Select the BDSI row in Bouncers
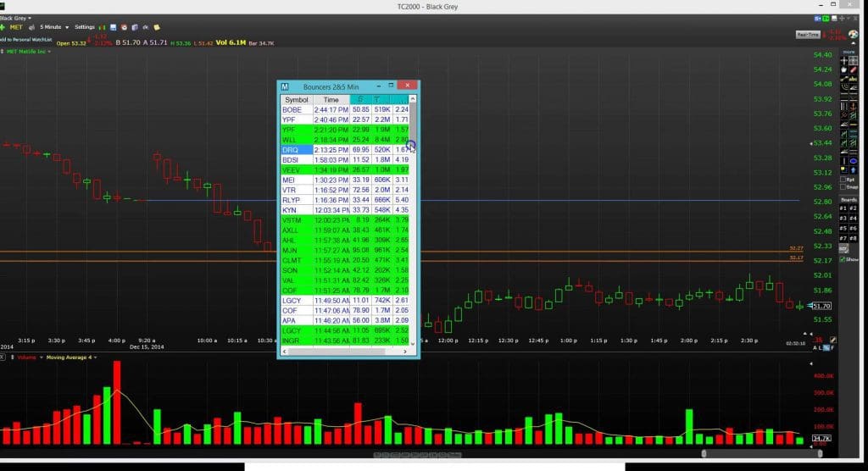Image resolution: width=868 pixels, height=471 pixels. [x=345, y=160]
